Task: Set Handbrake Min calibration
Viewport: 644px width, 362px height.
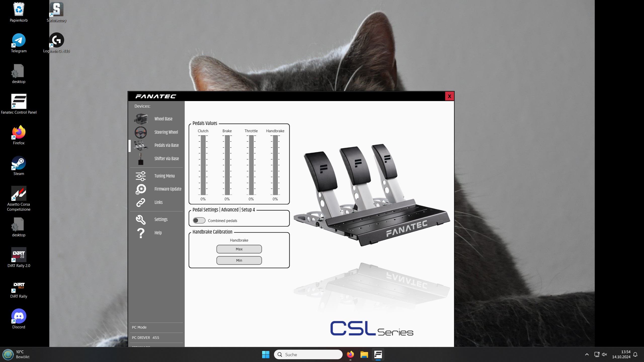Action: 239,260
